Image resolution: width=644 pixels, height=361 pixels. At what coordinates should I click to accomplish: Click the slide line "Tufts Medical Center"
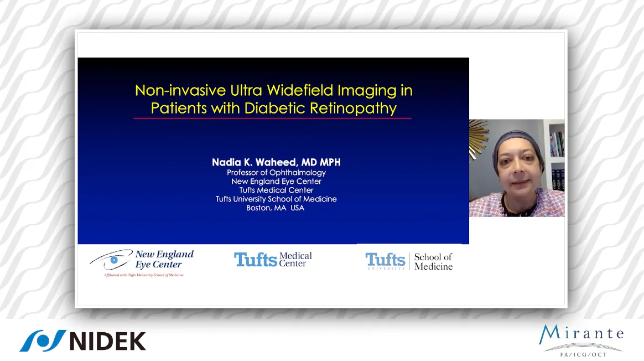(276, 190)
